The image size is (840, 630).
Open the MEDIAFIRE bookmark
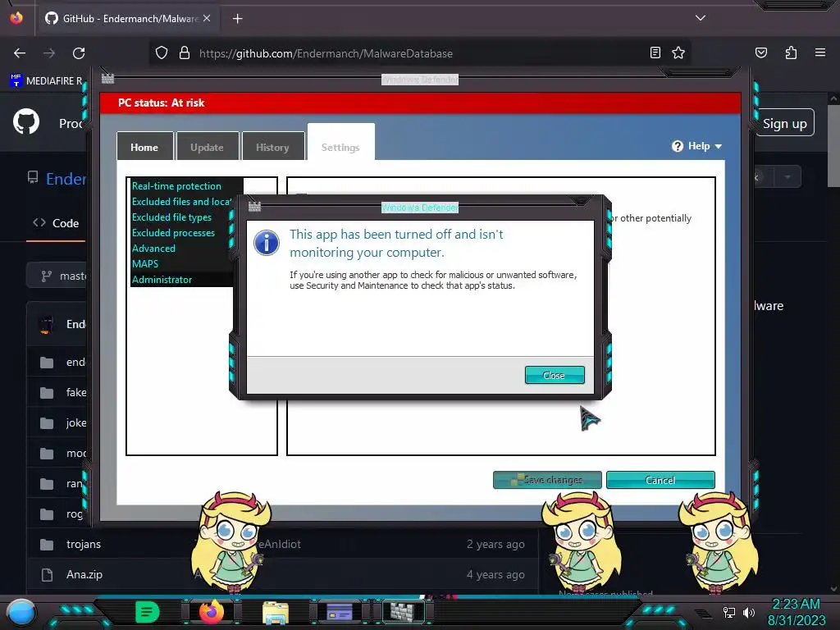pos(47,81)
